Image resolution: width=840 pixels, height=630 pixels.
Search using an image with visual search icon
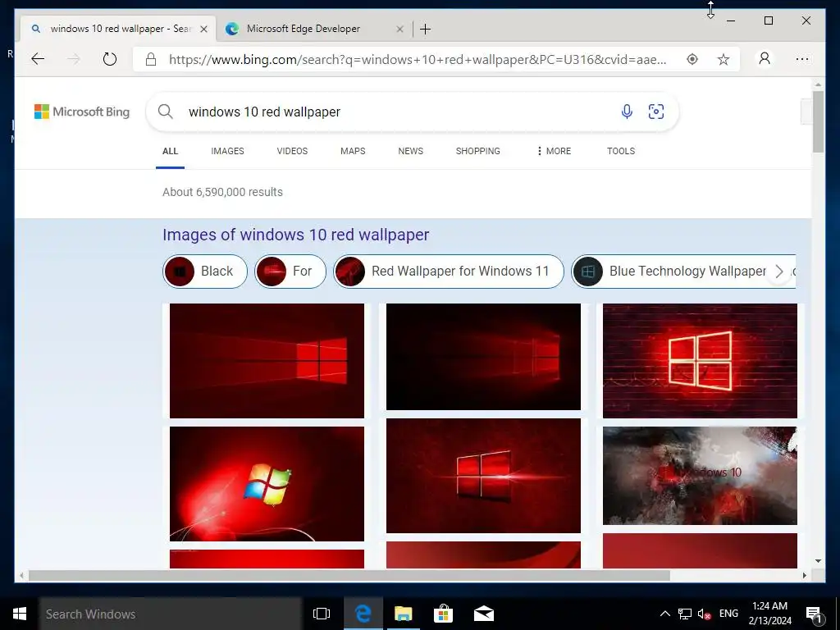pyautogui.click(x=656, y=112)
